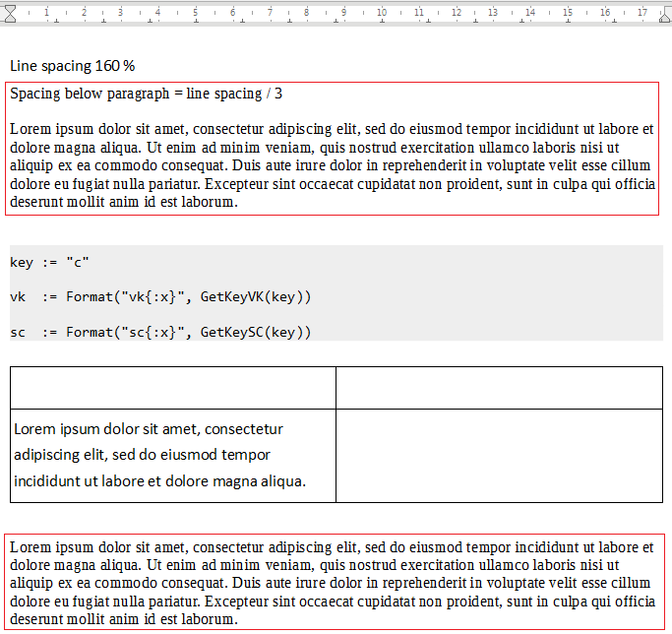Click the ruler at the 10 mark

coord(382,13)
